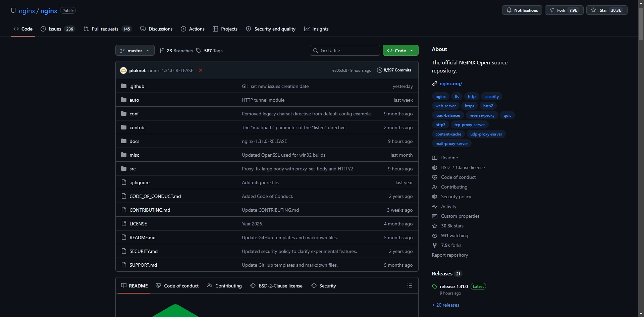
Task: Click the heart icon beside Code of conduct
Action: point(435,177)
